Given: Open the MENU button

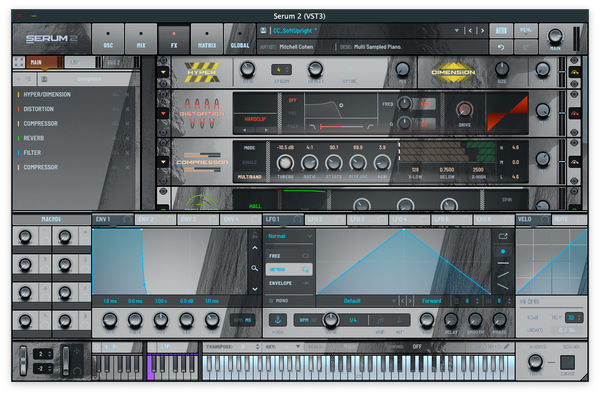Looking at the screenshot, I should pyautogui.click(x=525, y=31).
